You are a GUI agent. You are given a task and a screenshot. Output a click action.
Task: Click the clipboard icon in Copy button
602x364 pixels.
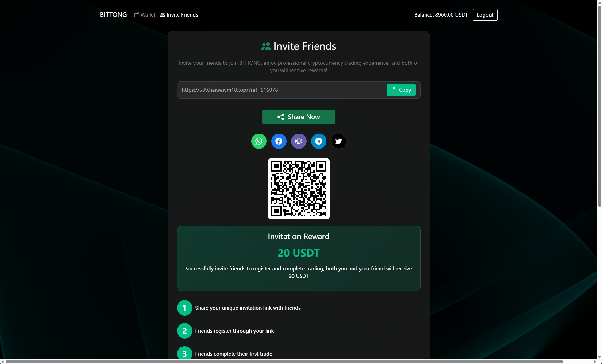click(x=394, y=90)
